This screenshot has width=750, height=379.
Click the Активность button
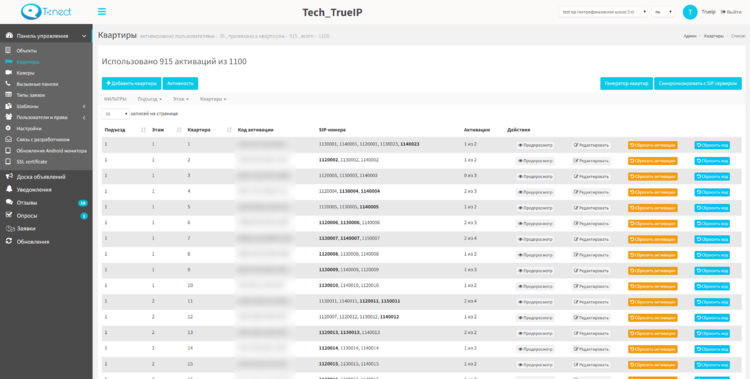pyautogui.click(x=180, y=83)
